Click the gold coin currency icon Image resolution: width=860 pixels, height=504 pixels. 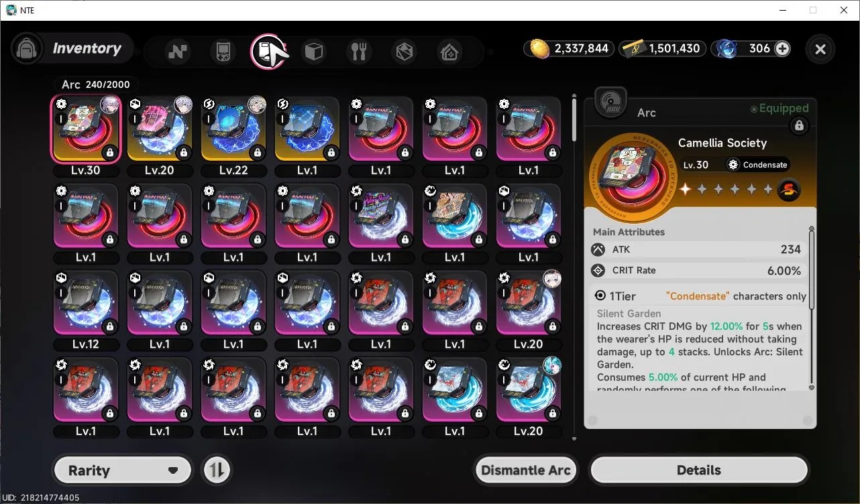click(540, 48)
